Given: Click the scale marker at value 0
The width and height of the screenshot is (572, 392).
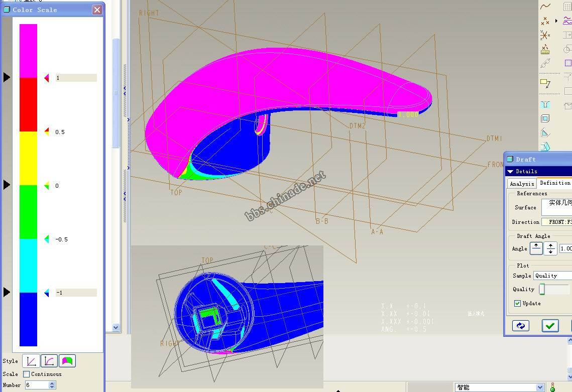Looking at the screenshot, I should pyautogui.click(x=47, y=186).
